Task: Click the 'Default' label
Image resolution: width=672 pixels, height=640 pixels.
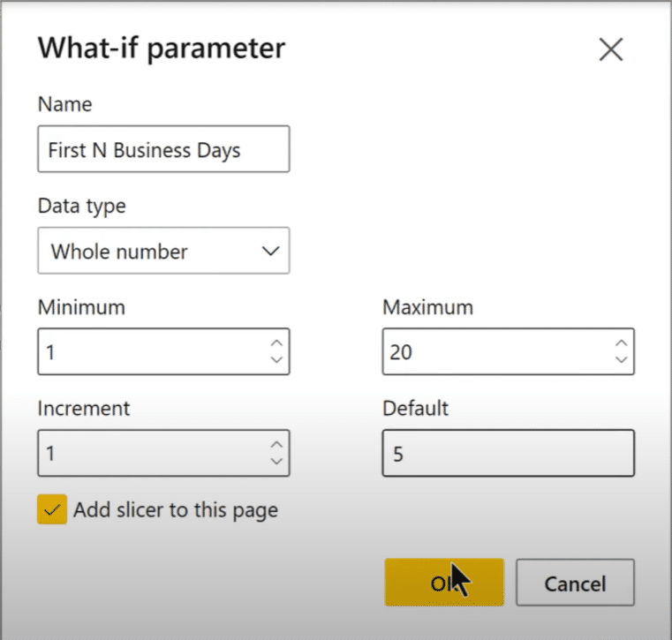Action: pos(415,408)
